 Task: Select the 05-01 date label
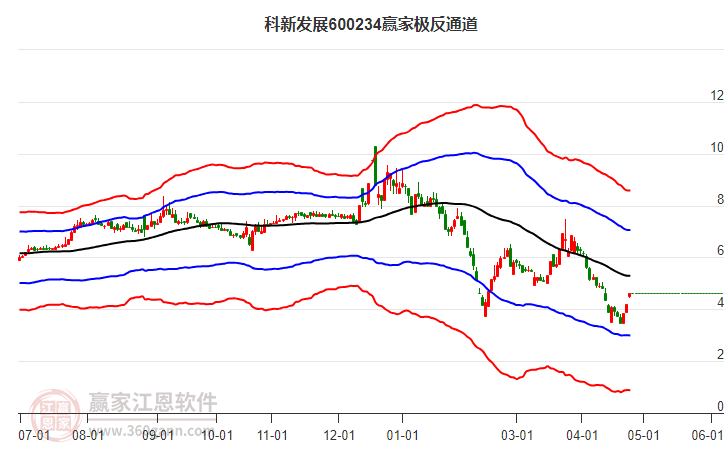(643, 435)
